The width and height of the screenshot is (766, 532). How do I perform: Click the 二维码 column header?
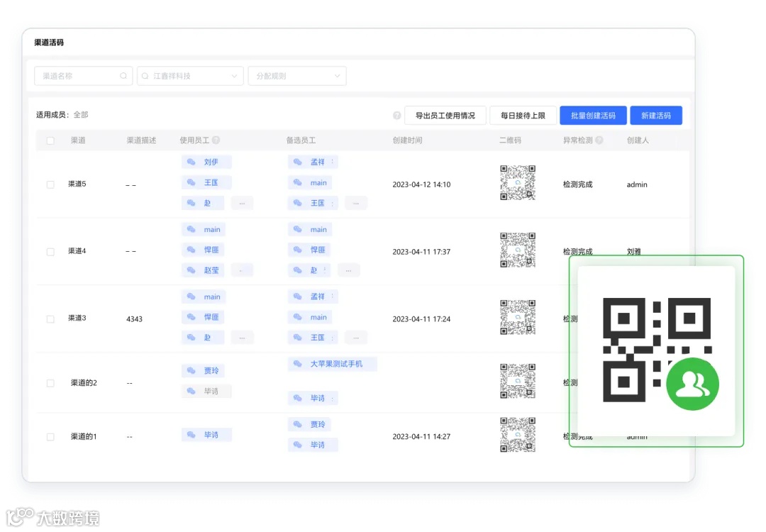[511, 140]
